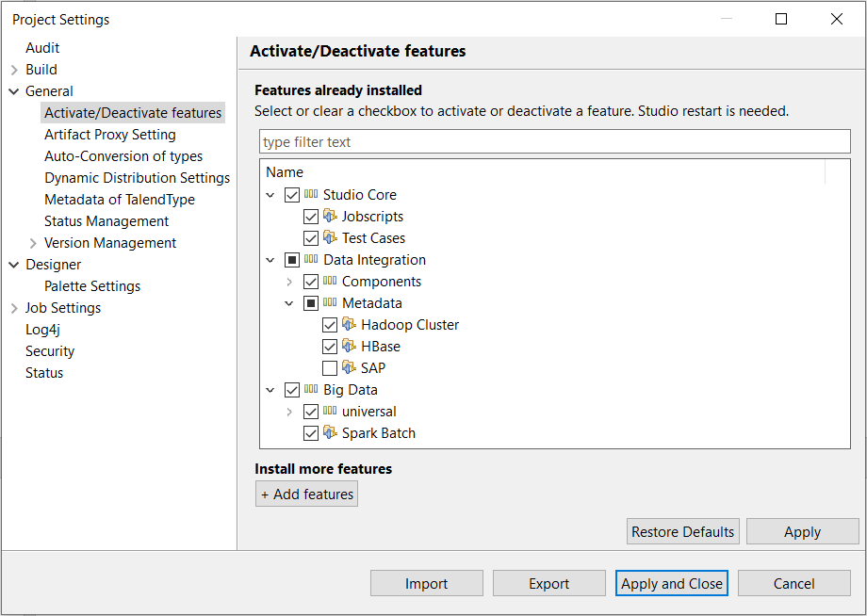Click the Hadoop Cluster feature icon
This screenshot has width=867, height=616.
coord(351,324)
